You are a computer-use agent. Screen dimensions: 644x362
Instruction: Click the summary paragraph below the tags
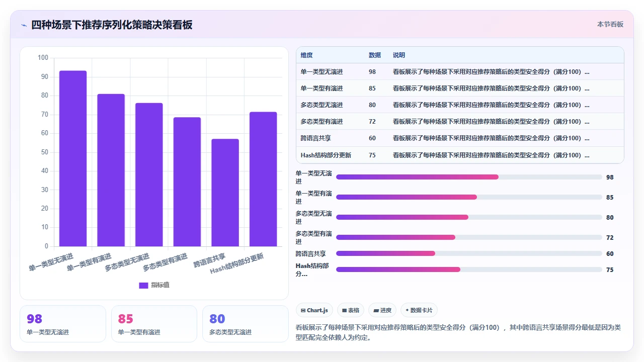[459, 332]
